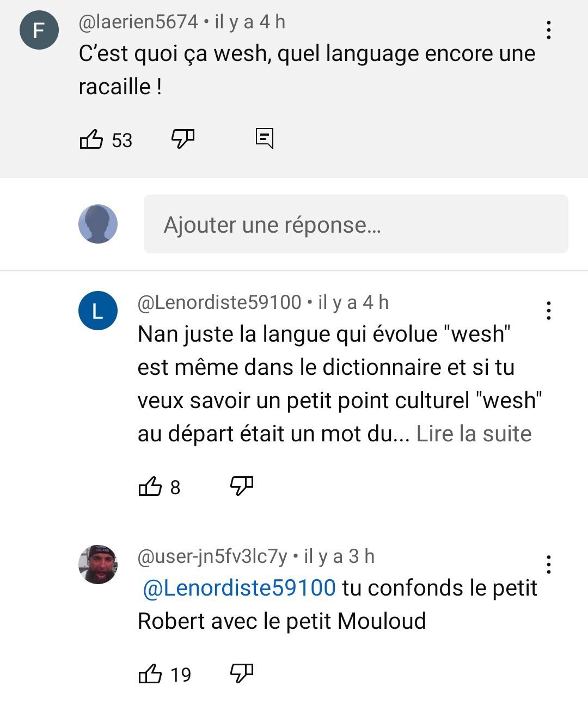
Task: Tap the blue 'L' avatar
Action: (x=98, y=311)
